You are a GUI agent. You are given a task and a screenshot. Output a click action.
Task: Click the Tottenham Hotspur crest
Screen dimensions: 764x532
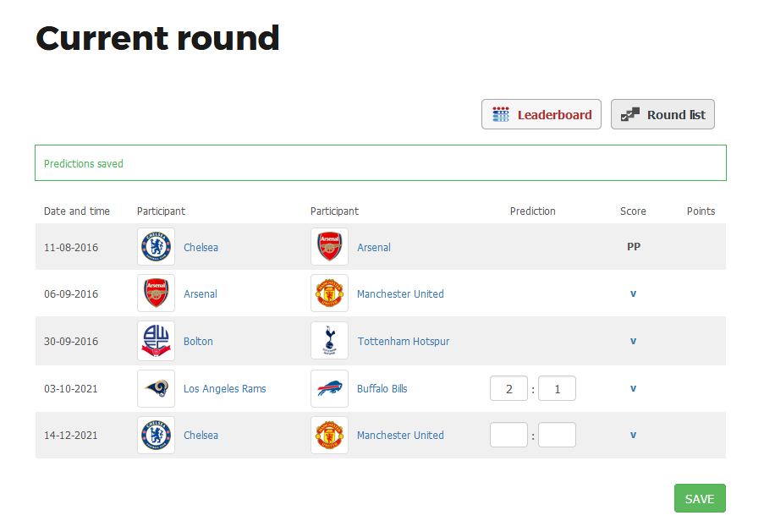(329, 341)
